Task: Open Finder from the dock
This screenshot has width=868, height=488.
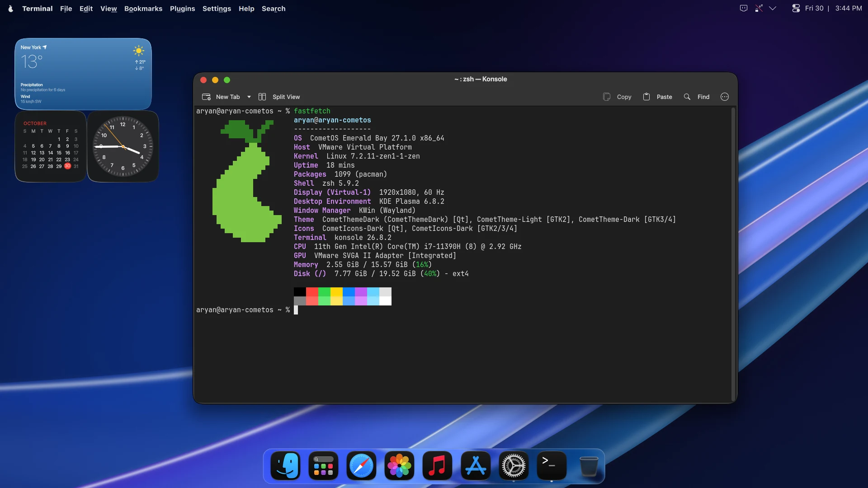Action: pos(286,466)
